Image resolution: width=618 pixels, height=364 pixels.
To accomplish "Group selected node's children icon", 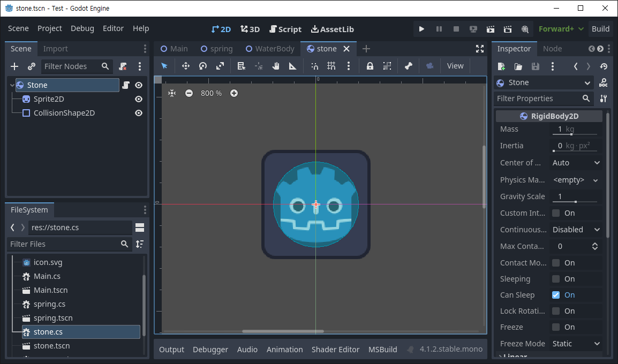I will (x=387, y=66).
